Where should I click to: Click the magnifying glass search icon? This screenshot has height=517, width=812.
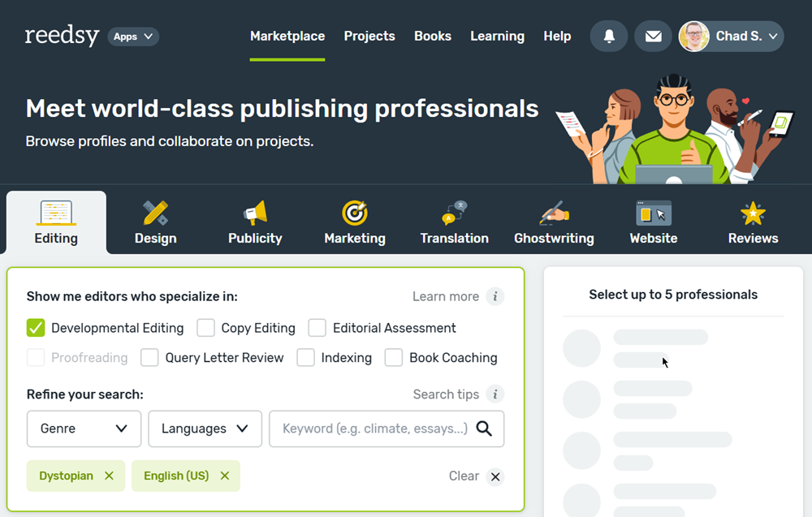click(484, 429)
